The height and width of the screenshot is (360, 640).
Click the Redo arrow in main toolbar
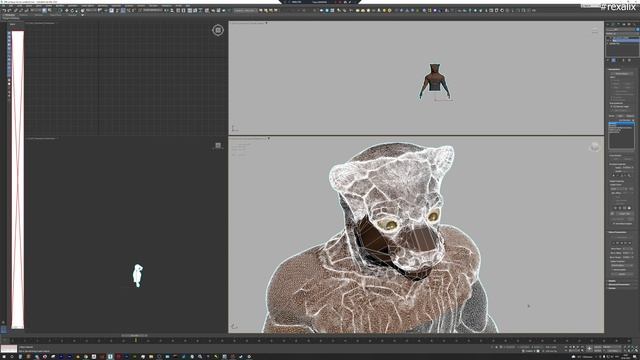point(9,10)
